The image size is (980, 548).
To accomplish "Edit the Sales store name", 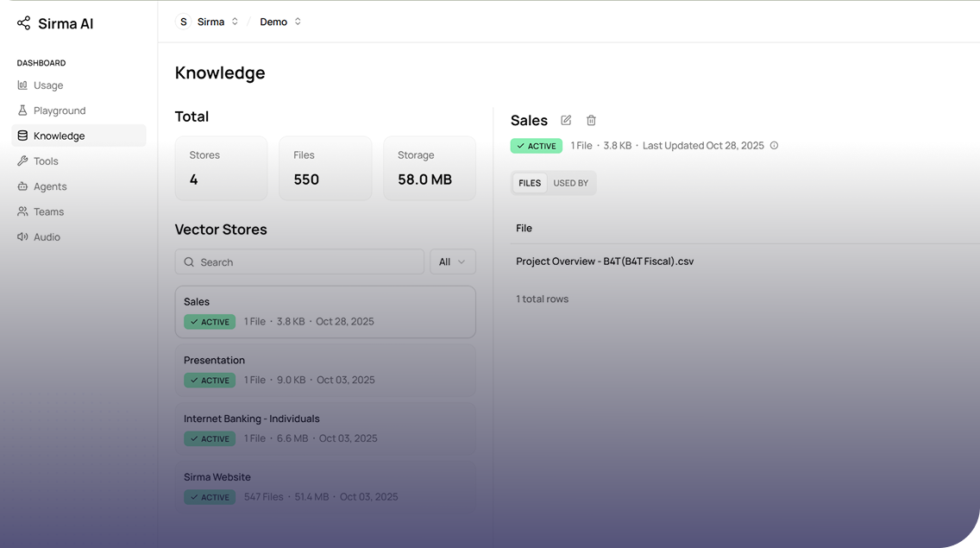I will click(x=566, y=121).
